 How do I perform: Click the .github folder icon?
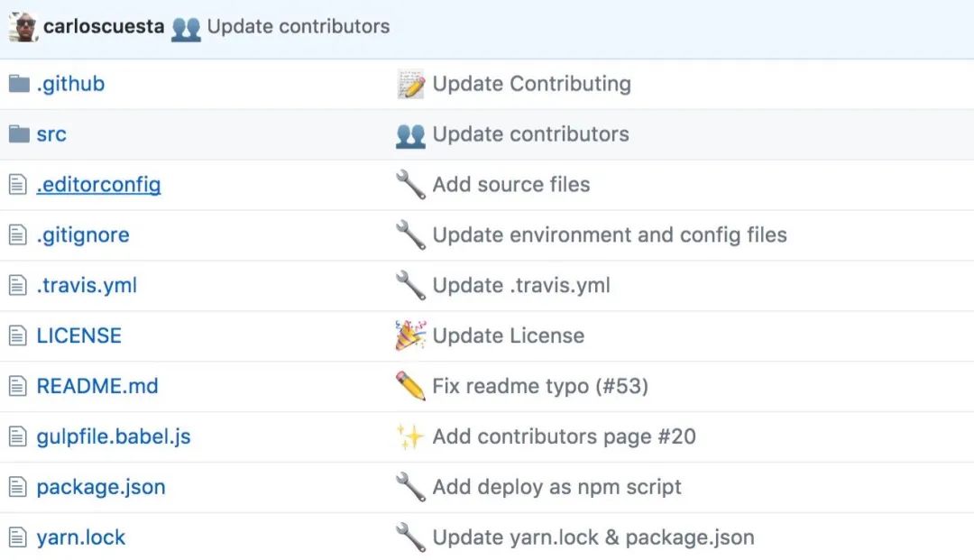[18, 83]
